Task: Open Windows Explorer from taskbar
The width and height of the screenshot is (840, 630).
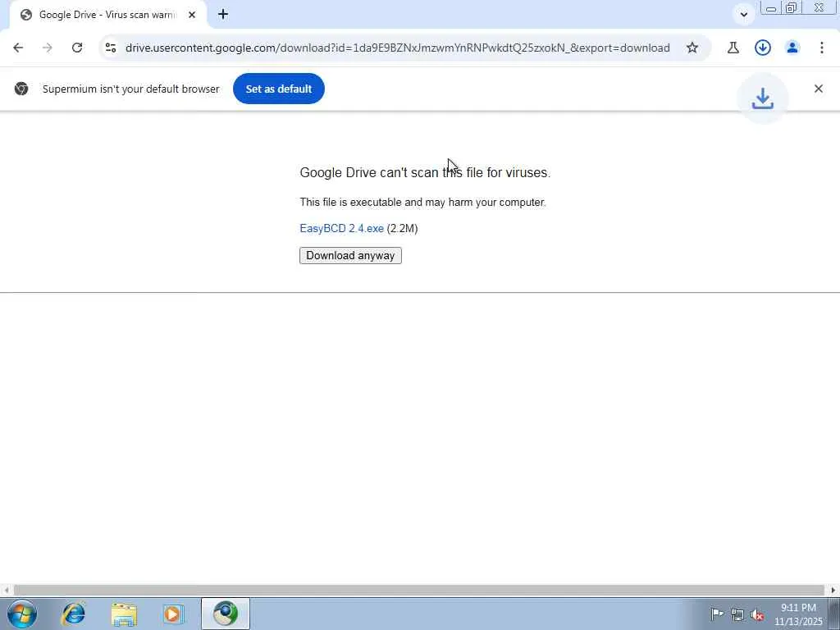Action: click(124, 614)
